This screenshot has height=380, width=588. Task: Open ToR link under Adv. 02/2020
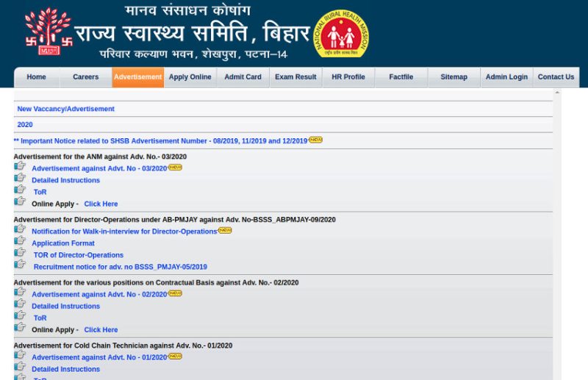coord(40,318)
